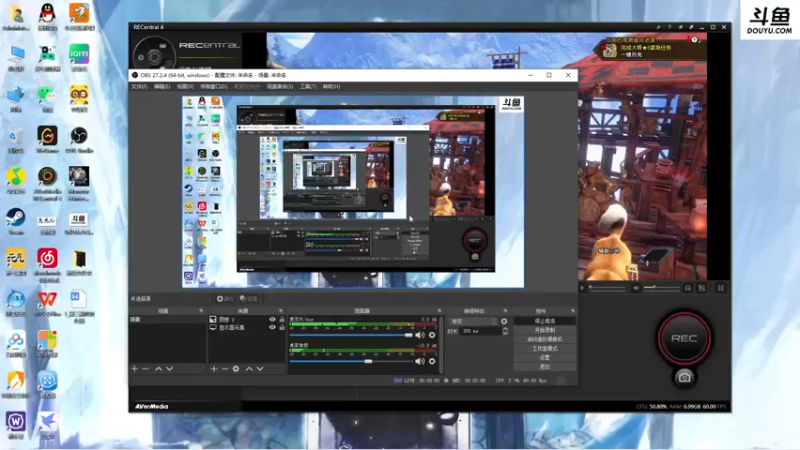Open settings gear for desktop audio track

[432, 361]
